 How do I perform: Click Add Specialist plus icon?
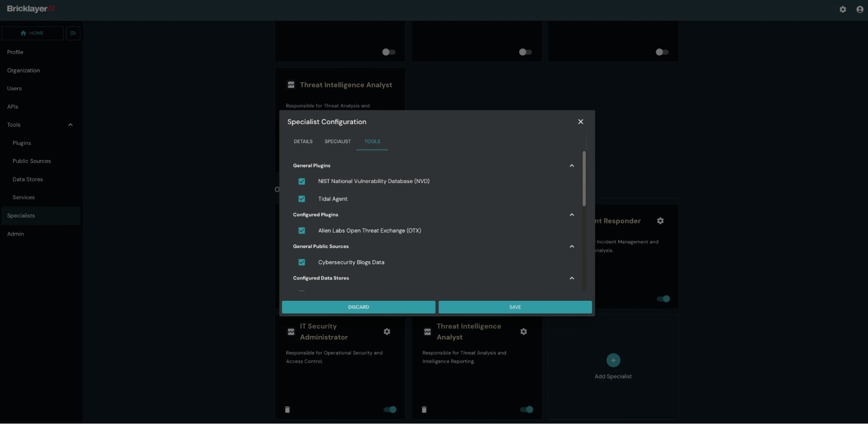(613, 360)
